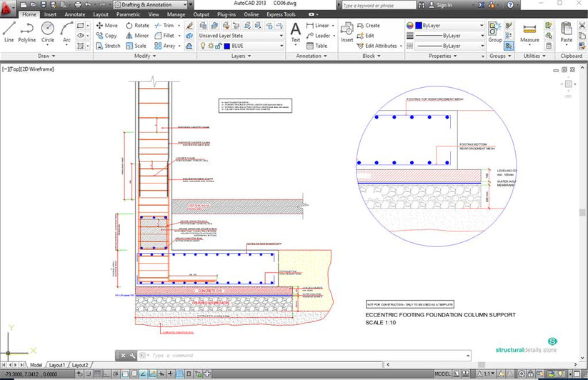Click the blue layer color swatch

click(x=227, y=46)
